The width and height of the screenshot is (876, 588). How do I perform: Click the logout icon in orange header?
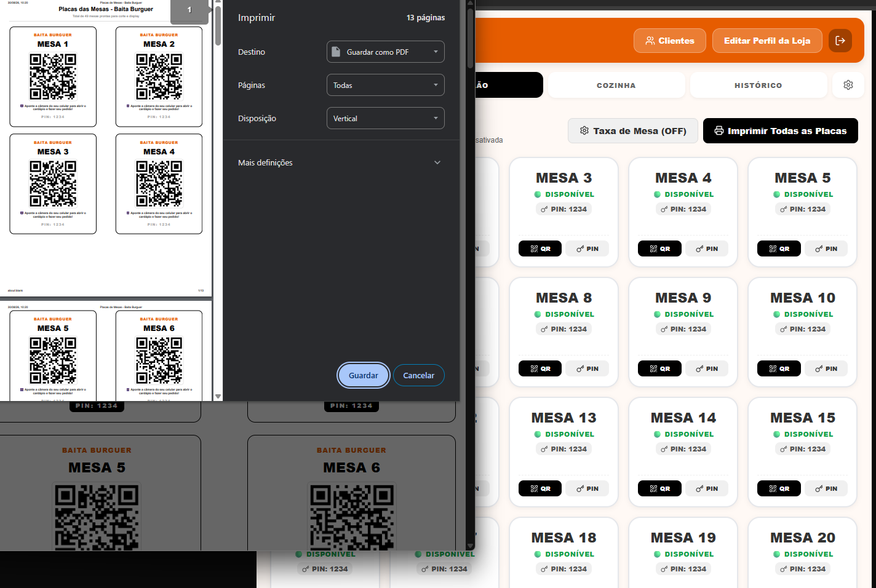(840, 41)
